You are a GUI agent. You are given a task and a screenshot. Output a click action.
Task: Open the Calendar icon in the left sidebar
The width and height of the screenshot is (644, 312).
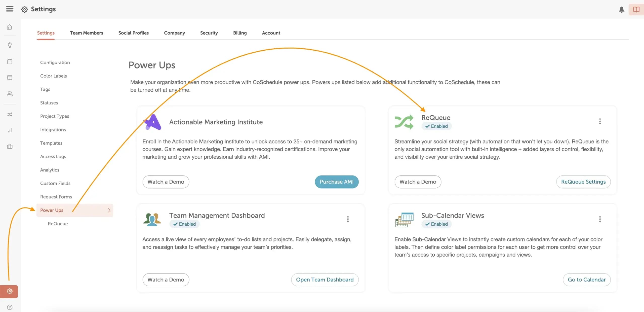tap(10, 61)
